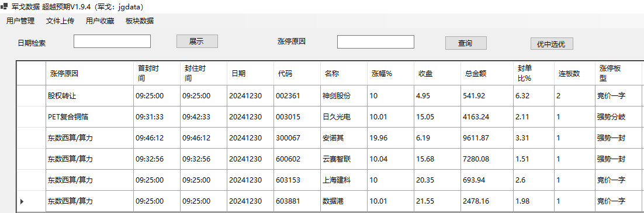The image size is (644, 213).
Task: Open the 用户收藏 menu
Action: [x=100, y=22]
